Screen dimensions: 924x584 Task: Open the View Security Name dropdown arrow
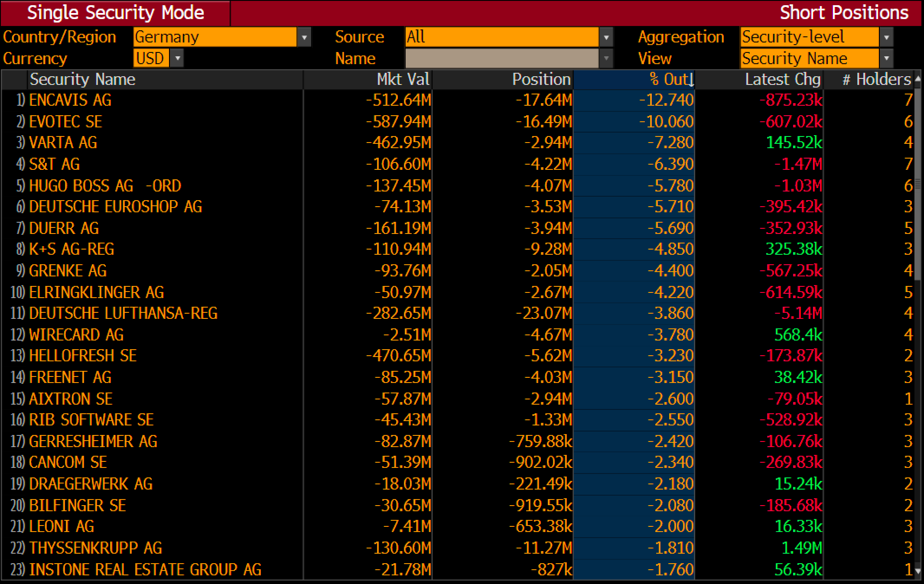[x=886, y=58]
